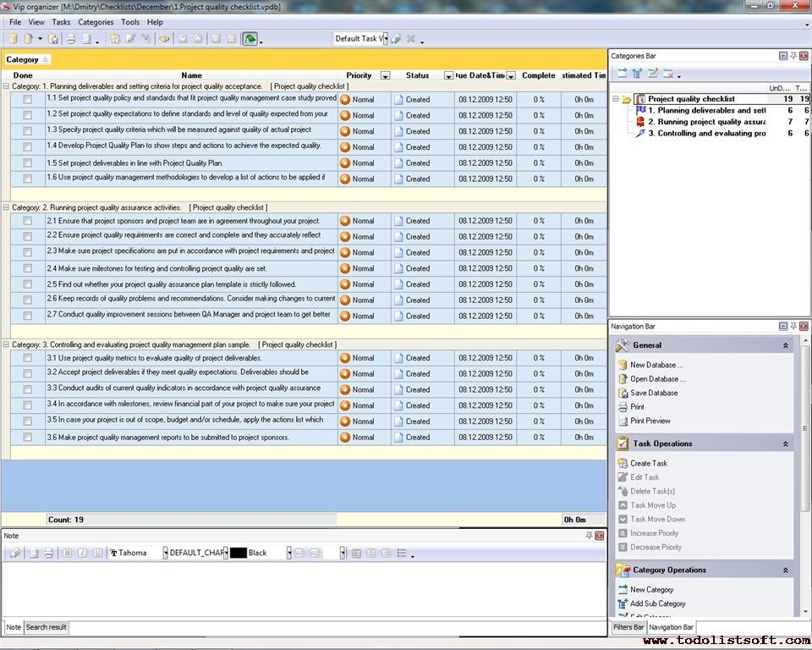This screenshot has width=812, height=650.
Task: Collapse the Category Operations section
Action: click(x=785, y=570)
